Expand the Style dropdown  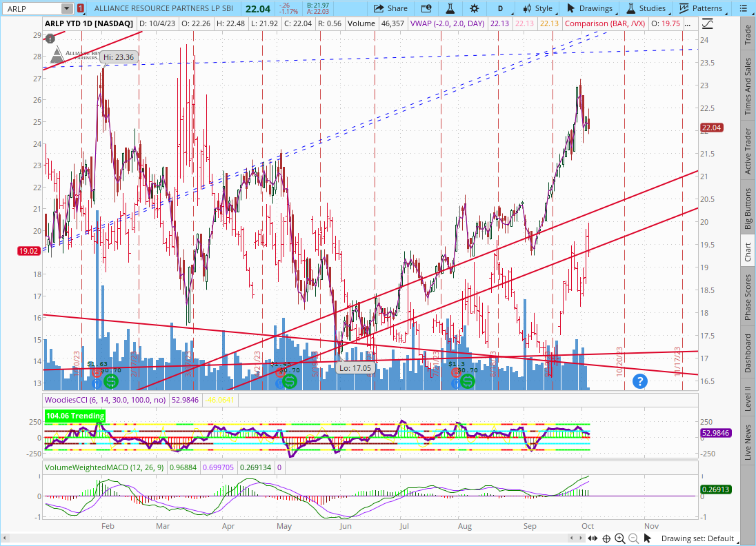click(537, 8)
